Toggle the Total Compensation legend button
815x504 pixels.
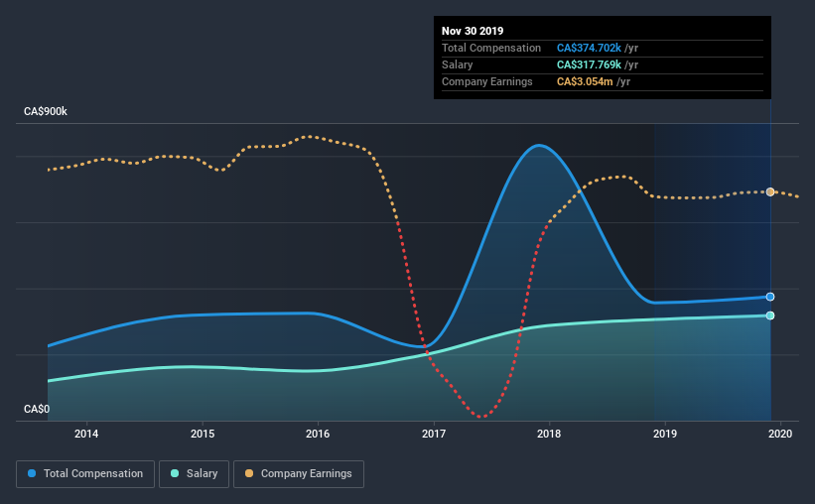[85, 474]
